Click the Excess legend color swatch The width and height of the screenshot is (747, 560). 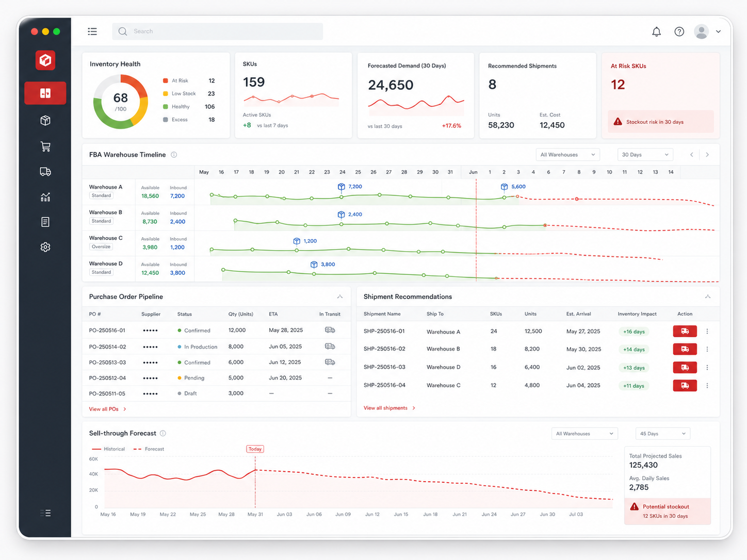point(166,120)
